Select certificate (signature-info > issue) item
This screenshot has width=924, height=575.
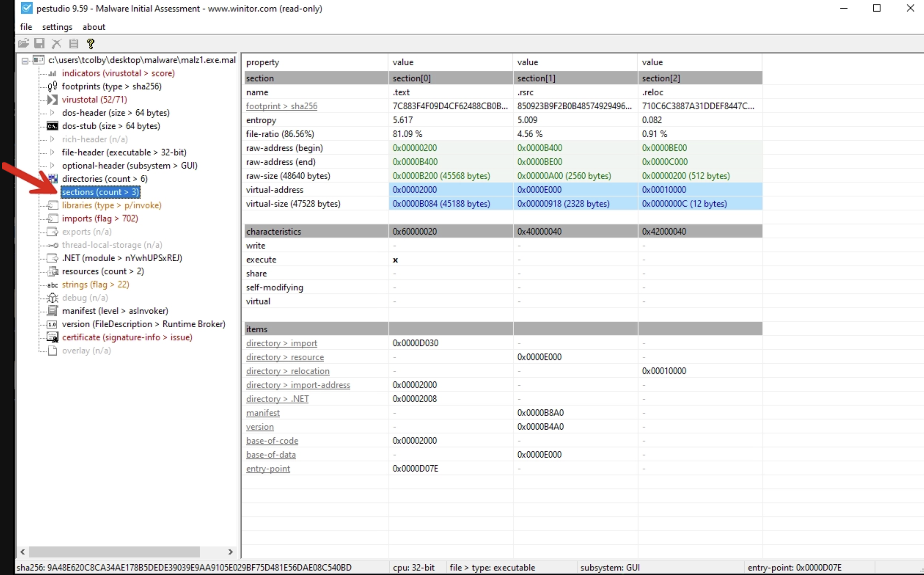(x=127, y=337)
